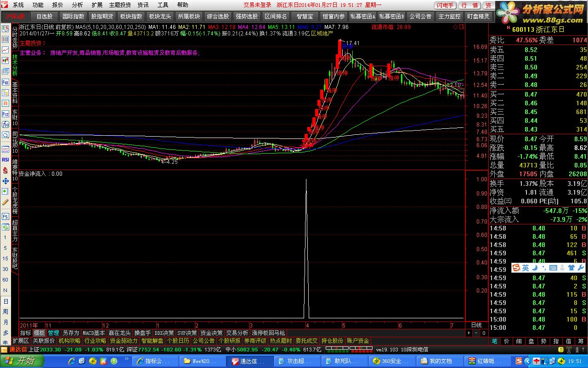The height and width of the screenshot is (368, 588).
Task: Click the 闪电手 button
Action: click(446, 5)
